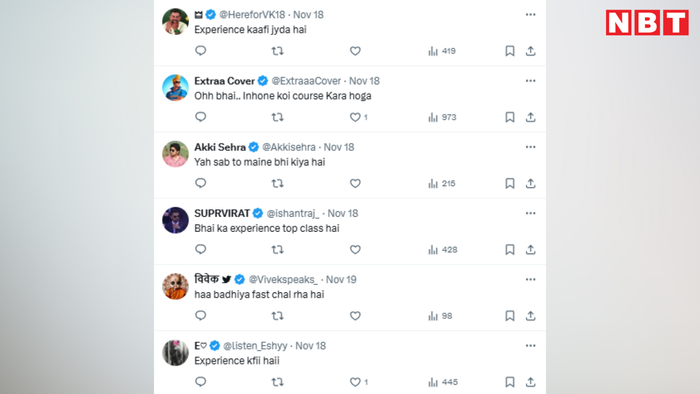Like Akki Sehra's tweet
Screen dimensions: 700x394
coord(355,183)
